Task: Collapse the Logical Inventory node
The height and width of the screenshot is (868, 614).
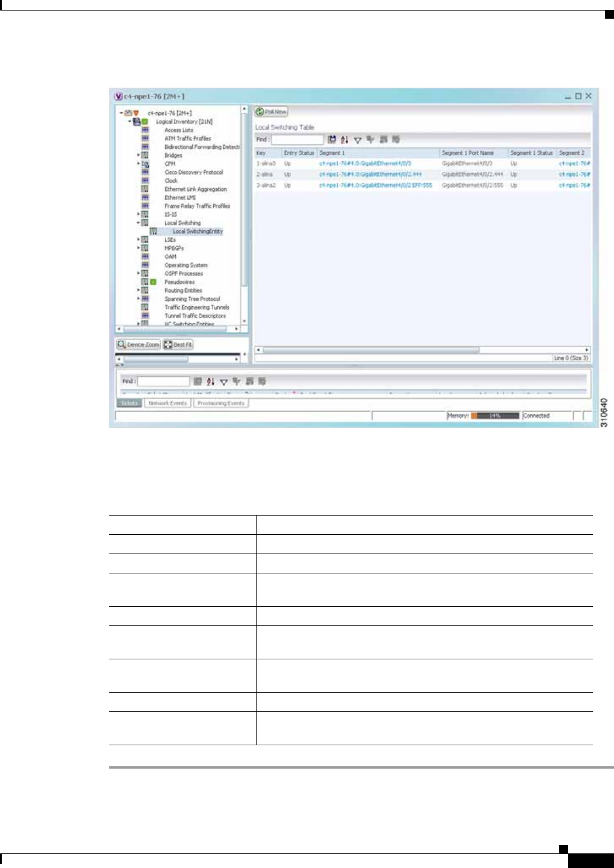Action: tap(130, 122)
